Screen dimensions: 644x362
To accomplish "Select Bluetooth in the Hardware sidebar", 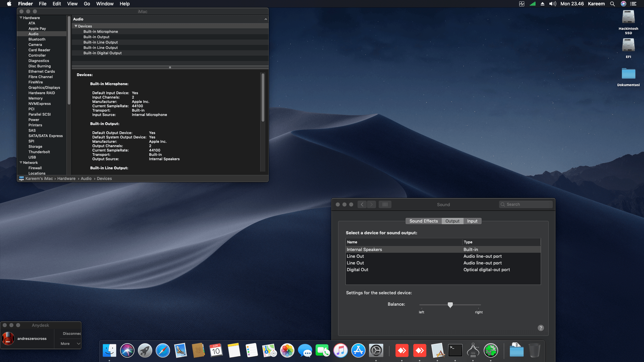I will click(x=37, y=39).
